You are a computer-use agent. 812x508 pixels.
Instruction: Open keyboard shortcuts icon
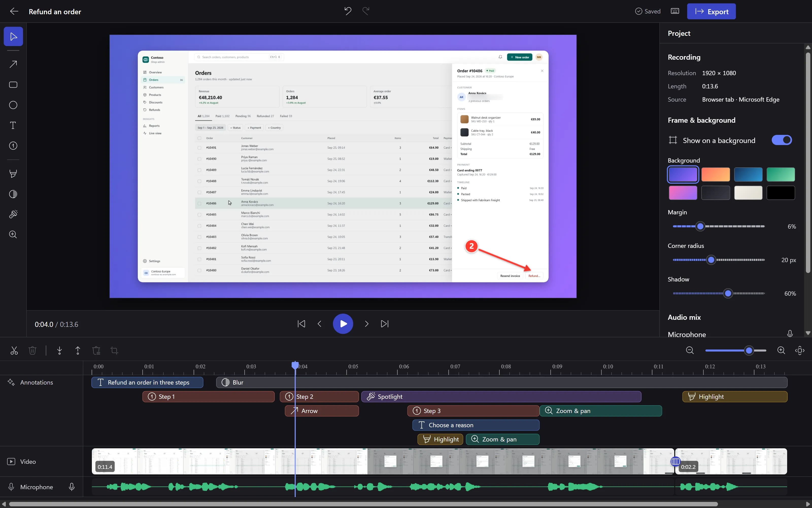(675, 11)
